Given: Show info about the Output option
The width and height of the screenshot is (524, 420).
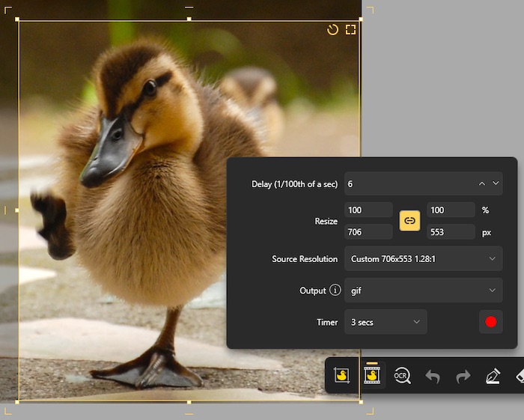Looking at the screenshot, I should point(335,290).
